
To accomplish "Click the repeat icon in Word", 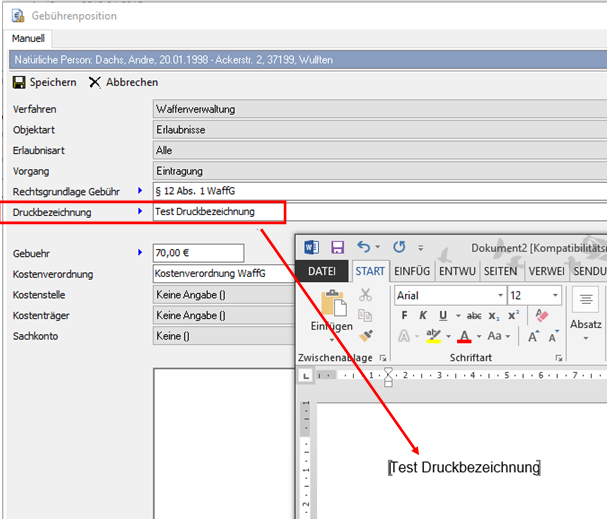I will [399, 246].
